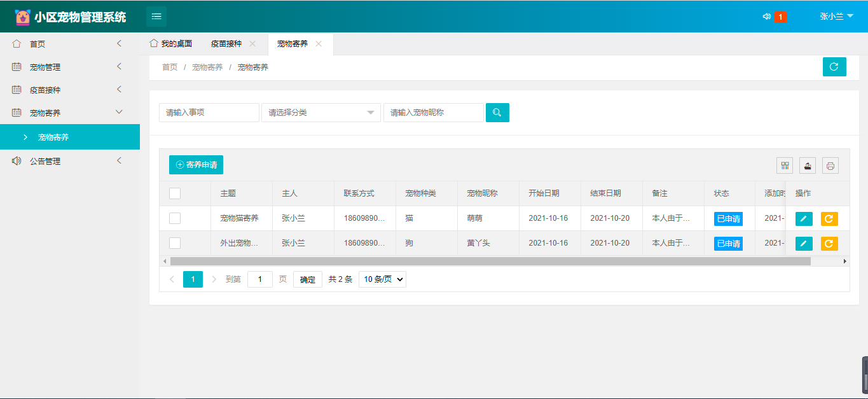Check the 宠物猫寄养 row checkbox
Image resolution: width=868 pixels, height=399 pixels.
(x=175, y=218)
